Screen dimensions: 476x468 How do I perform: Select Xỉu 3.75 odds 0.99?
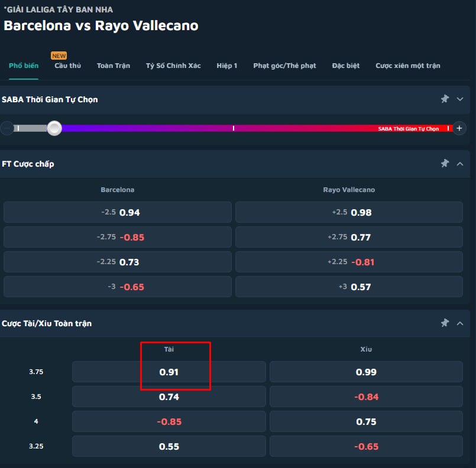366,372
